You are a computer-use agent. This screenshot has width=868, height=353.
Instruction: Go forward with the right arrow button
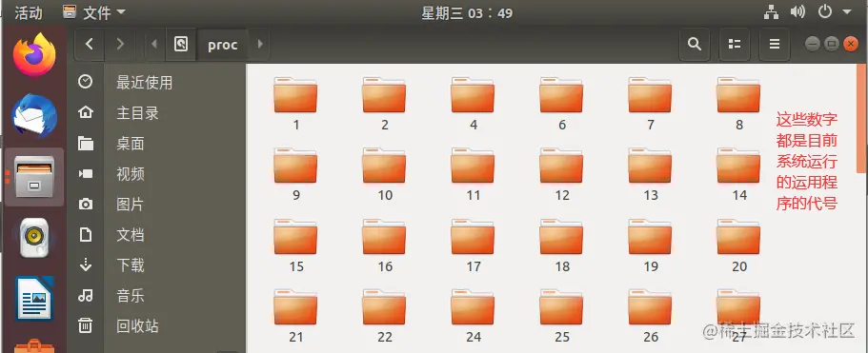pyautogui.click(x=119, y=44)
